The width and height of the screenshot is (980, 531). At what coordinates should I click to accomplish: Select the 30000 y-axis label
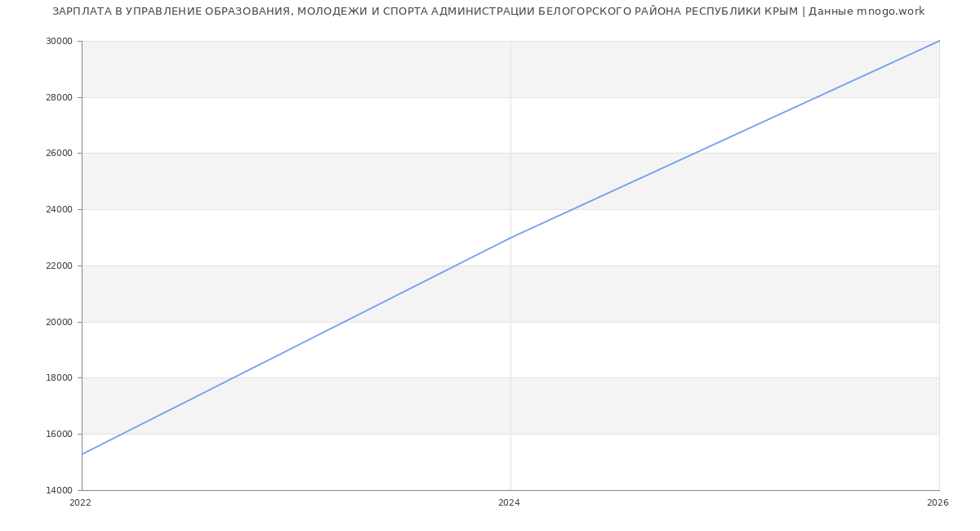pos(60,41)
